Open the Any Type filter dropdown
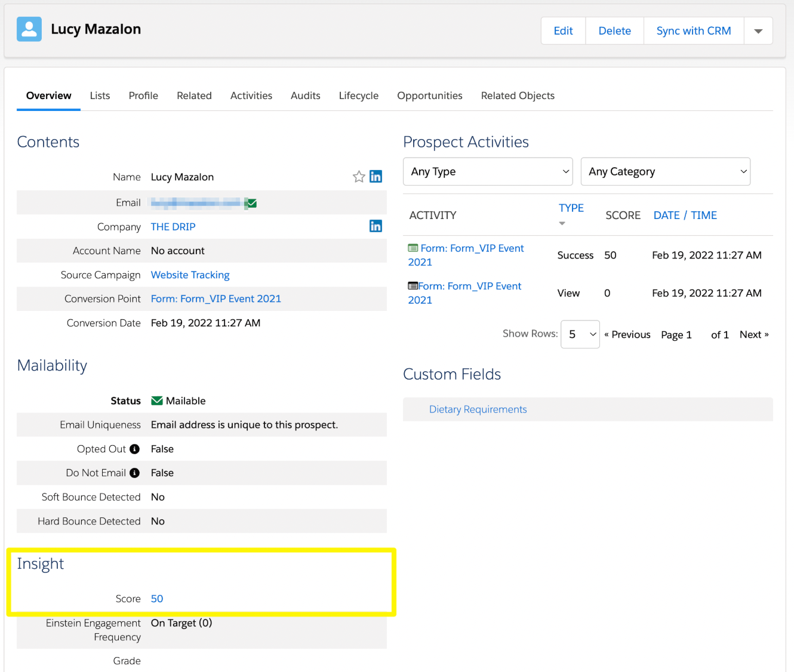This screenshot has width=794, height=672. (488, 172)
